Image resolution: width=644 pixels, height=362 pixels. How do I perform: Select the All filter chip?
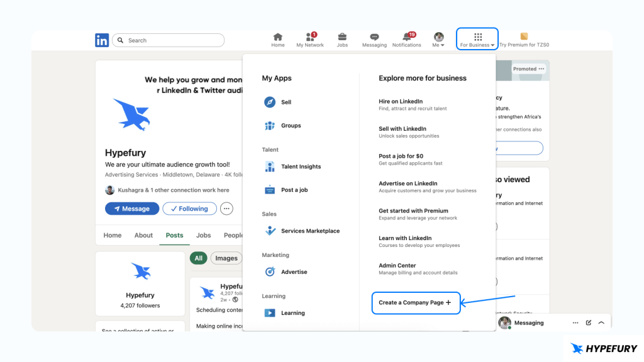click(x=198, y=258)
